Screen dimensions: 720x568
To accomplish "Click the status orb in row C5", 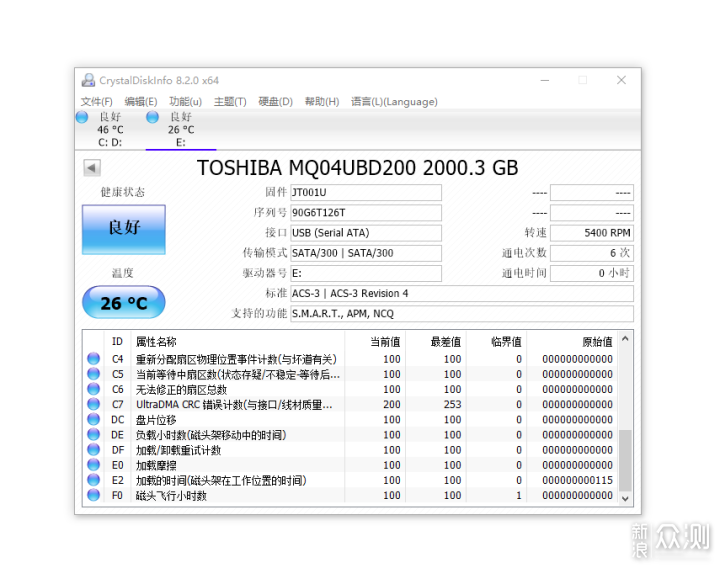I will 94,374.
